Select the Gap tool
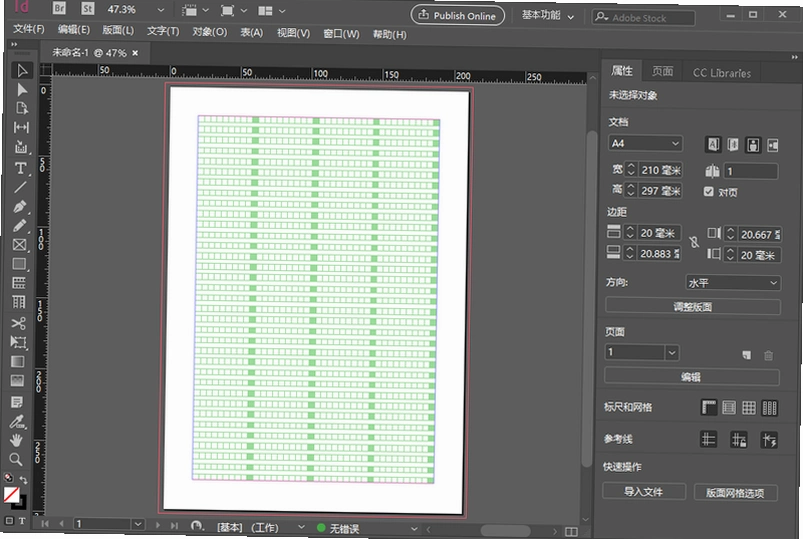This screenshot has width=803, height=539. tap(21, 127)
